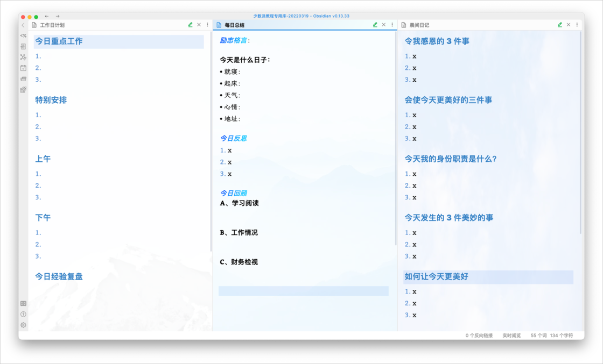This screenshot has height=364, width=603.
Task: Toggle edit mode for 工作日计划 pane
Action: click(x=190, y=25)
